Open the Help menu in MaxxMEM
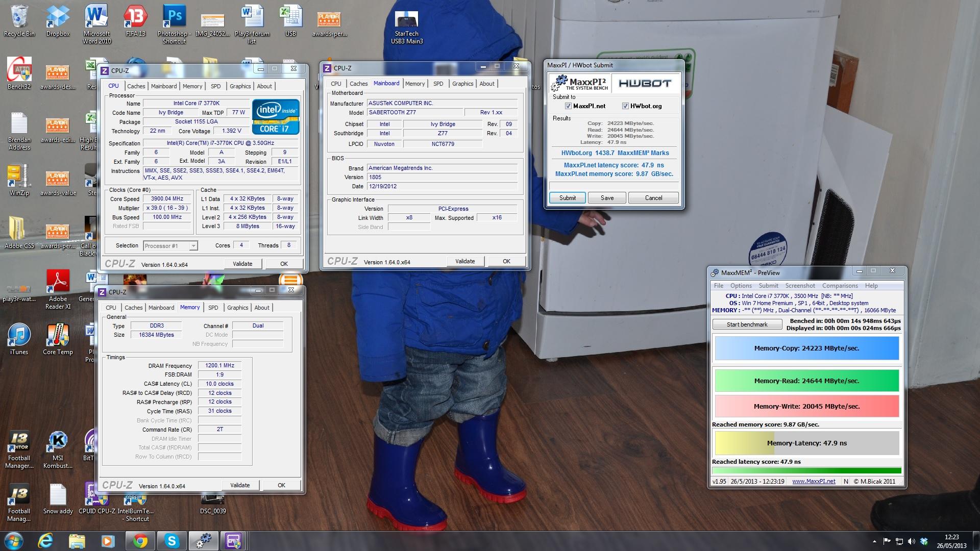This screenshot has height=551, width=980. pos(871,286)
